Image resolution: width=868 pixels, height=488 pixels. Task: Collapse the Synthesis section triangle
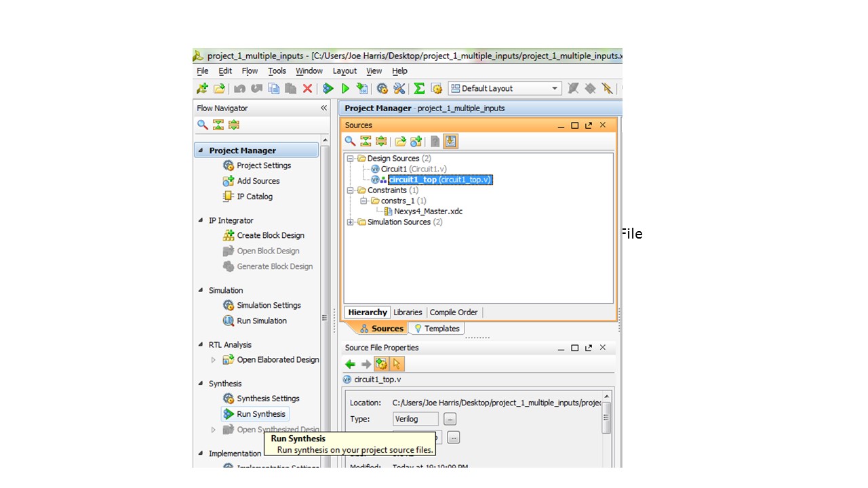(x=201, y=384)
